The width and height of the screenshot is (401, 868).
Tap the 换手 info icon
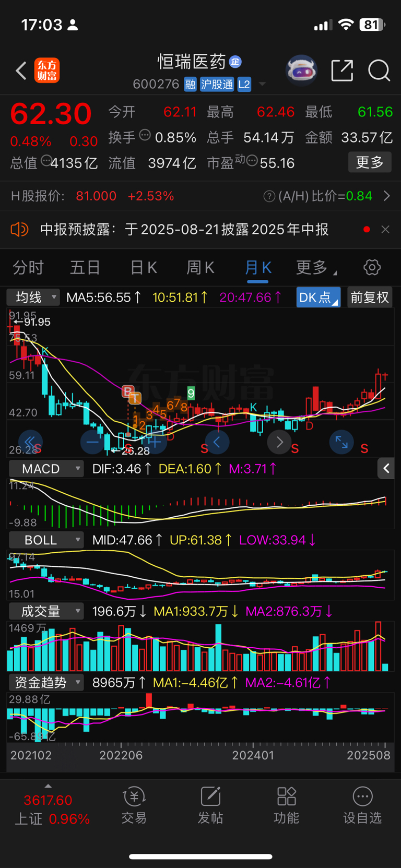click(x=145, y=135)
